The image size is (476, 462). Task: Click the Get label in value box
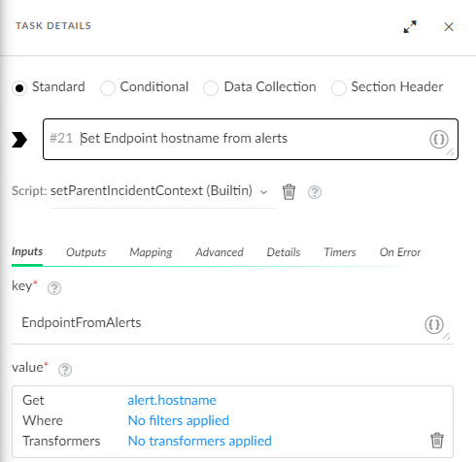pyautogui.click(x=33, y=400)
